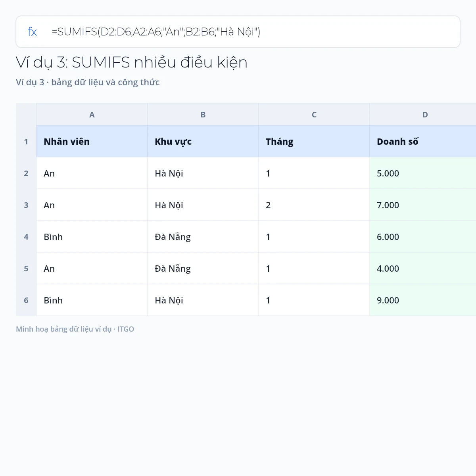Select cell C2 in row 2

pos(314,173)
